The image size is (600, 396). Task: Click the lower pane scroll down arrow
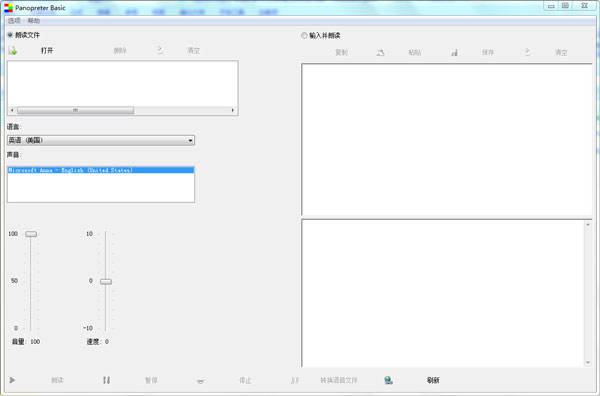coord(588,362)
